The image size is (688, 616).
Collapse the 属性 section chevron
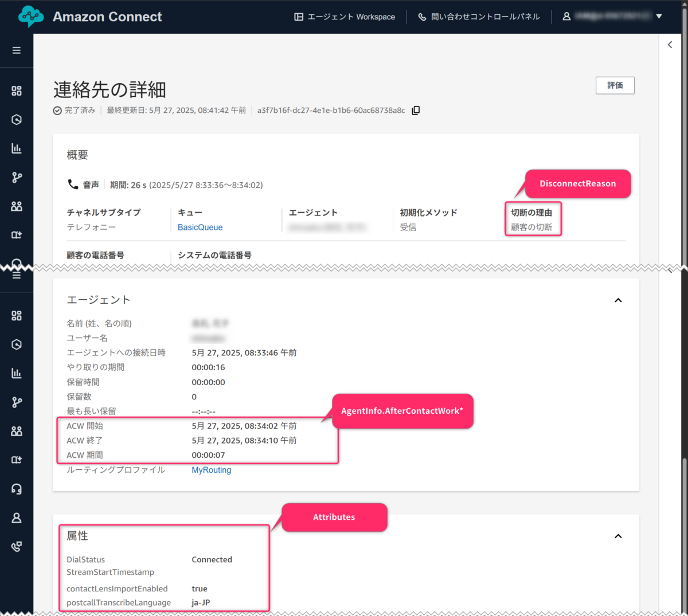618,536
